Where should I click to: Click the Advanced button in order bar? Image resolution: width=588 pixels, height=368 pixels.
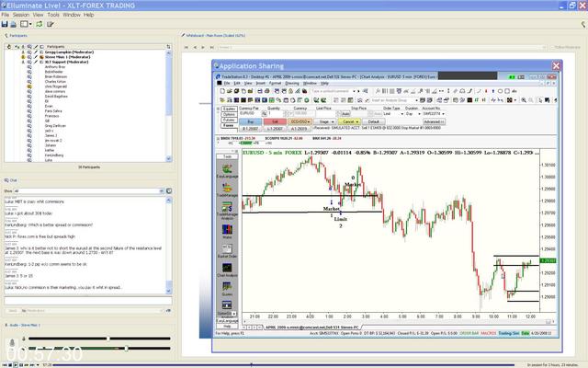click(x=434, y=121)
